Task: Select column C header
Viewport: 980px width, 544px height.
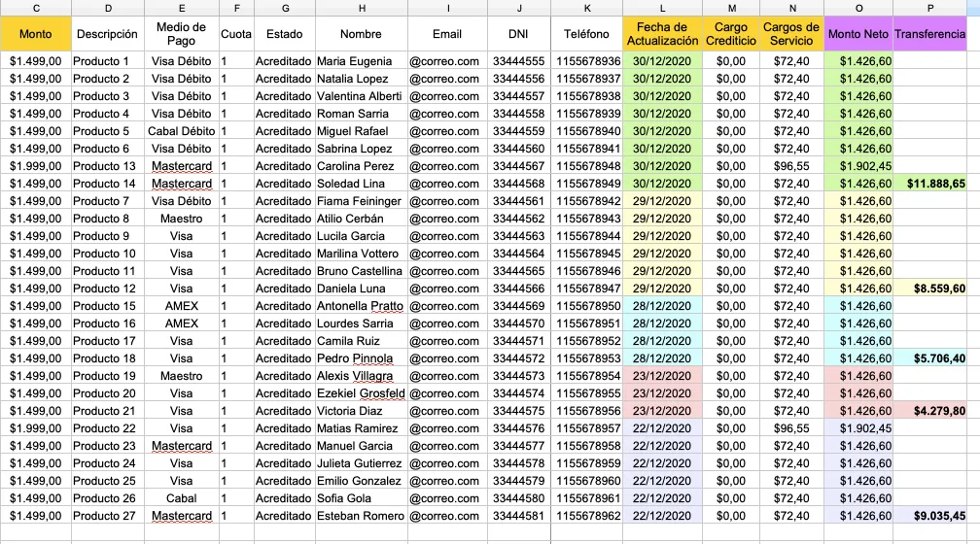Action: point(36,8)
